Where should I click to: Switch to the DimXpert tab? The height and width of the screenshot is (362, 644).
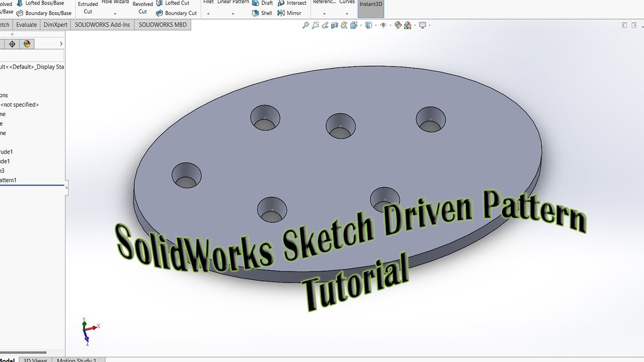tap(55, 25)
